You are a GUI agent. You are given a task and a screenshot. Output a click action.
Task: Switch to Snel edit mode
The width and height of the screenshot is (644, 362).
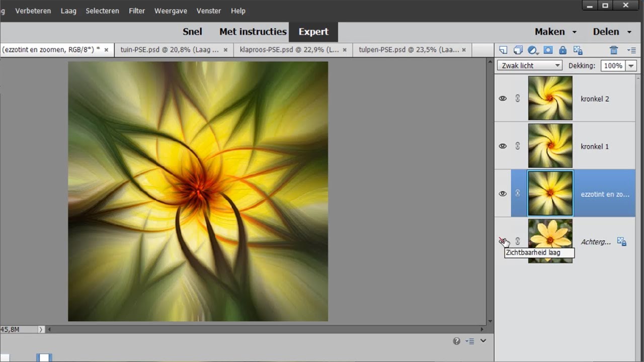[x=192, y=31]
